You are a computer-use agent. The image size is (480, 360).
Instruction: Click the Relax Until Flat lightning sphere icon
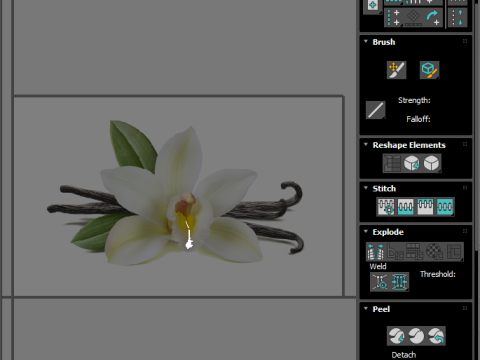click(412, 163)
